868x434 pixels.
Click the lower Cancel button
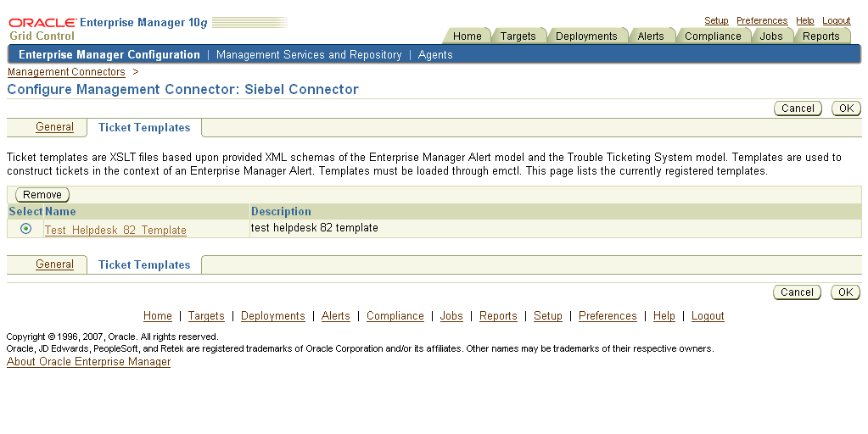click(797, 292)
